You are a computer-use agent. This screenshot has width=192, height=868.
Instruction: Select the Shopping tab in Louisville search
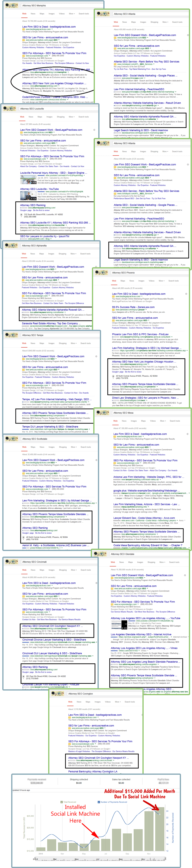pos(61,117)
